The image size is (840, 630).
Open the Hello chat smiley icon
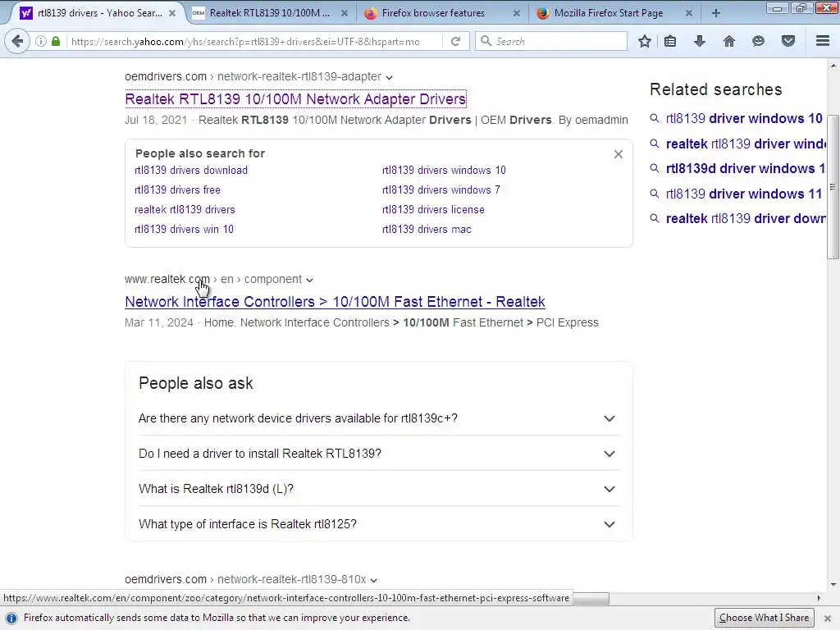[x=758, y=41]
